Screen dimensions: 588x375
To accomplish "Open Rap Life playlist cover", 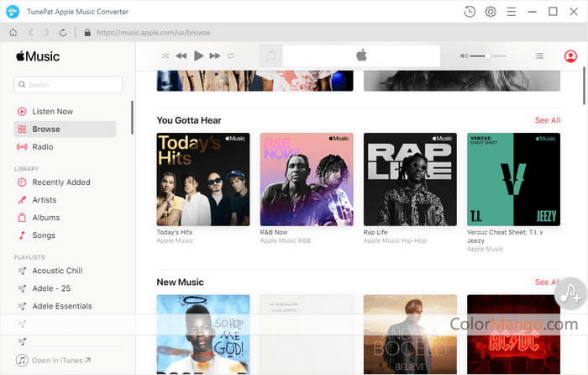I will pos(410,179).
